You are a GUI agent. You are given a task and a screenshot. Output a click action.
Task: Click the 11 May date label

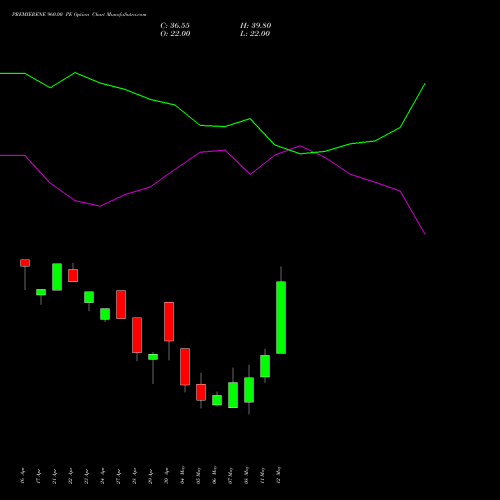[x=263, y=475]
